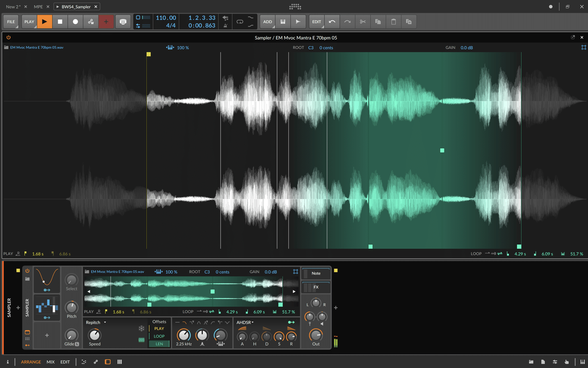This screenshot has width=588, height=368.
Task: Click the duplicate icon in toolbar
Action: tap(409, 22)
